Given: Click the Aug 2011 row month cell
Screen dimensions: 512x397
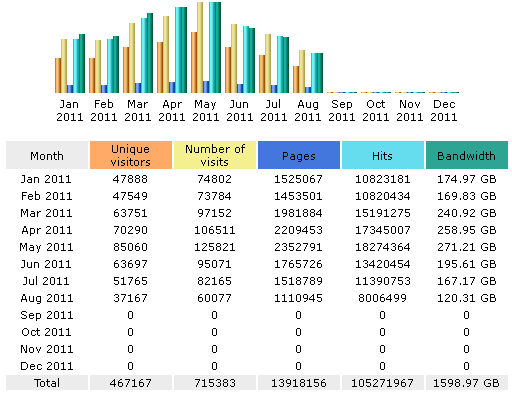Looking at the screenshot, I should (x=47, y=298).
